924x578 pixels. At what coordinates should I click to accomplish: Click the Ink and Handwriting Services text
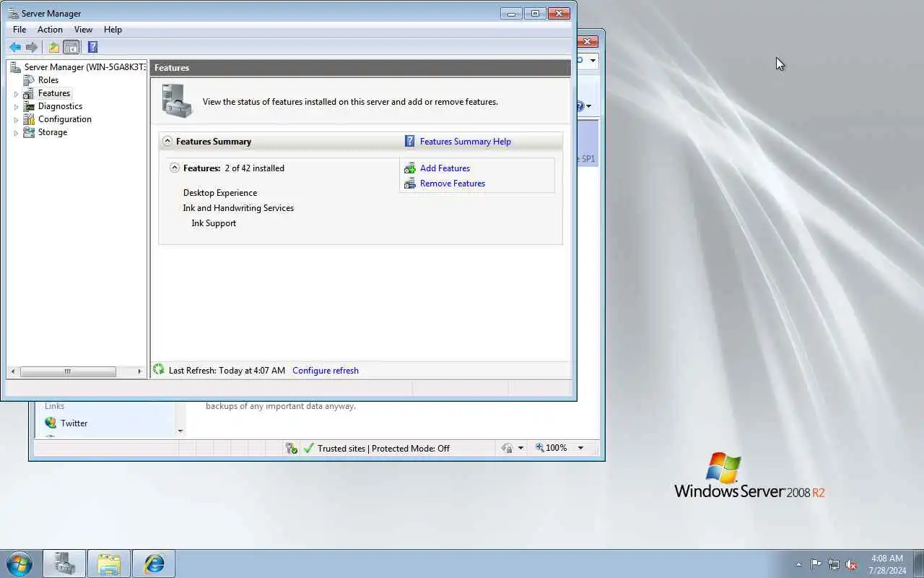238,208
